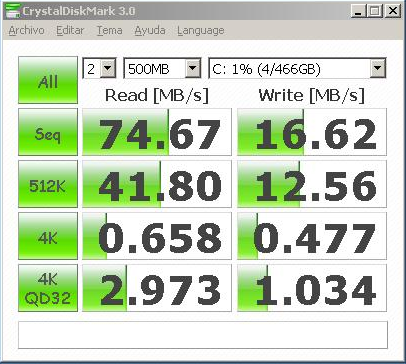Open the Ayuda menu
The height and width of the screenshot is (364, 406).
tap(150, 30)
